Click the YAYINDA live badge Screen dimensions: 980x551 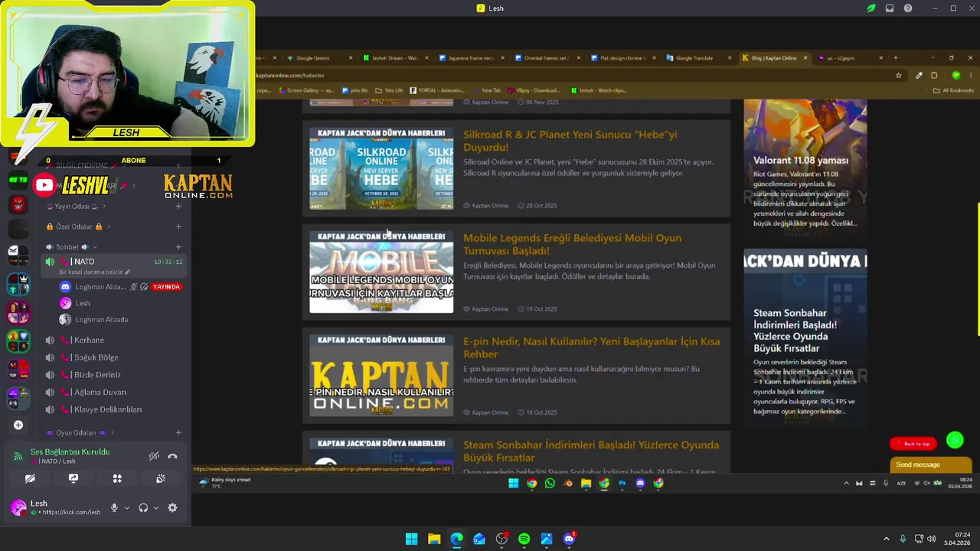(166, 287)
